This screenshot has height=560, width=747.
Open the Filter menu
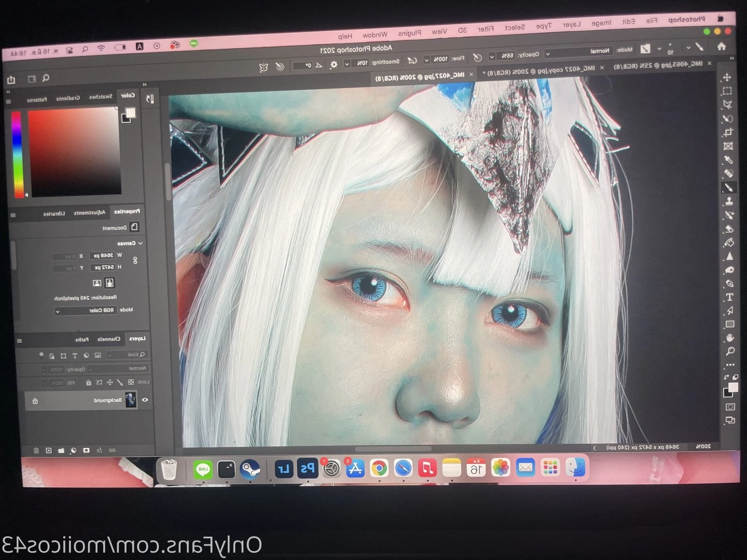[486, 30]
